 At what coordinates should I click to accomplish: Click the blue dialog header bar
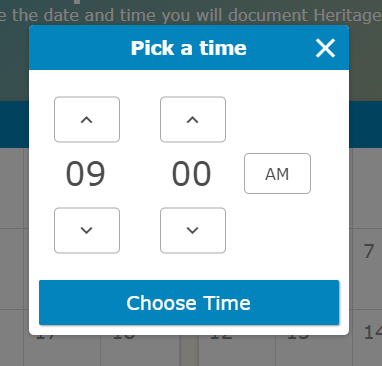189,47
